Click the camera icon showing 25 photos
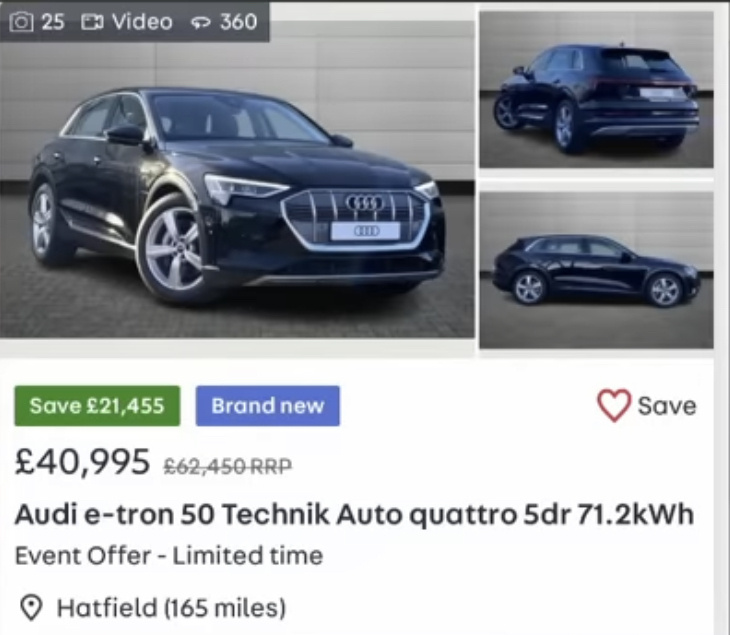 pos(21,21)
